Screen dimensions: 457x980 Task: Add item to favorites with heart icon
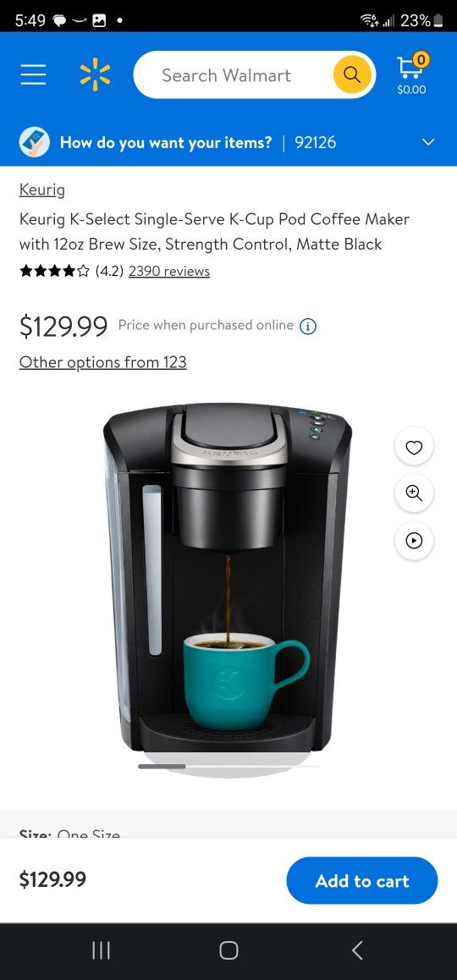[414, 447]
